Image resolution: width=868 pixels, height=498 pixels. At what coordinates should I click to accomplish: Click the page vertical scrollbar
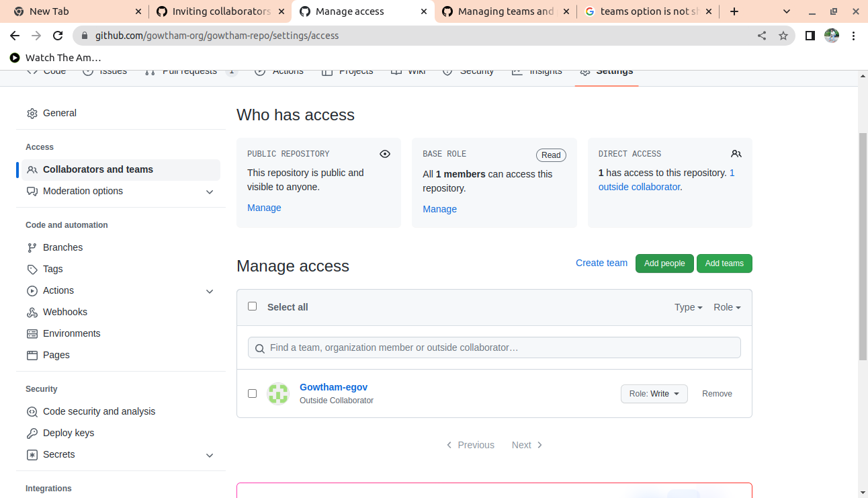(x=863, y=246)
